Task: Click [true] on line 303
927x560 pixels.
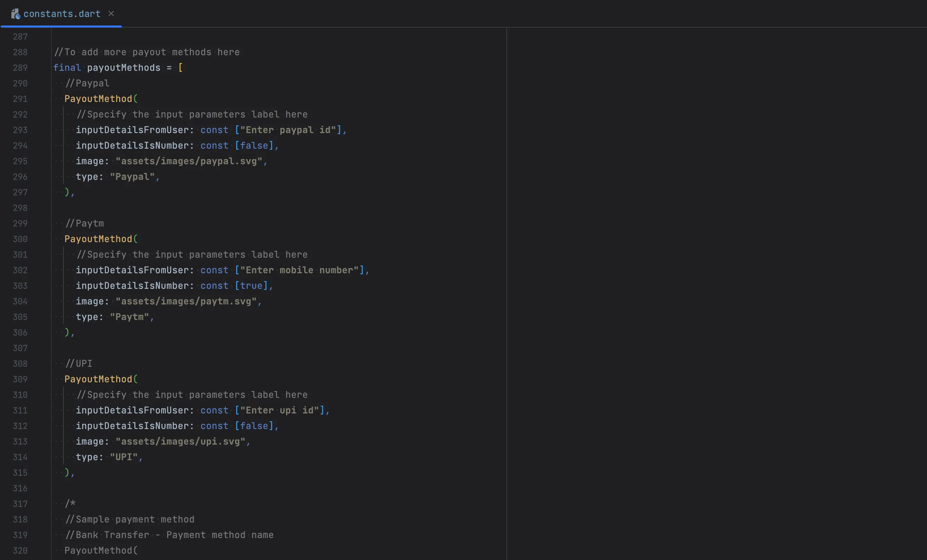Action: (251, 286)
